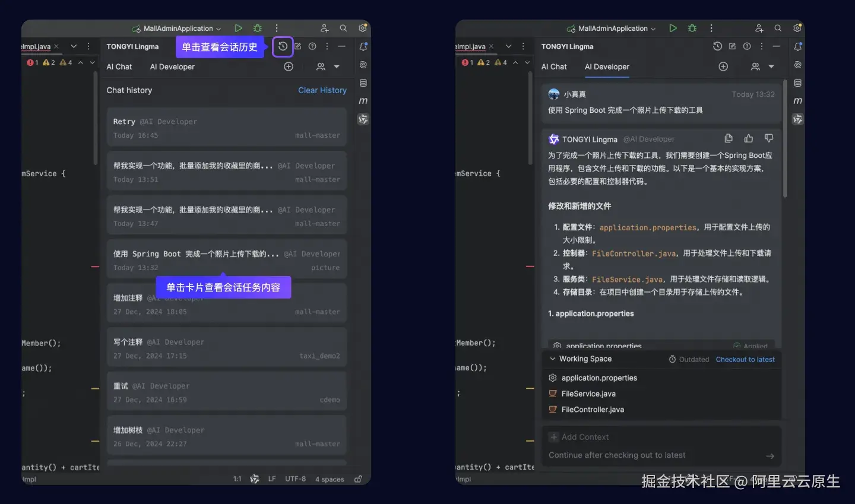855x504 pixels.
Task: Open the Spring Boot picture history card
Action: tap(227, 260)
